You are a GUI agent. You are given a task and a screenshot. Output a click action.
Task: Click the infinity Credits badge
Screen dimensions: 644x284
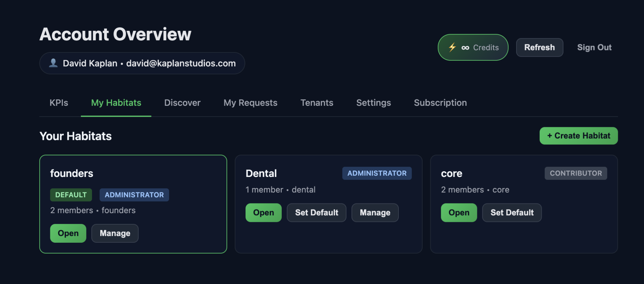point(480,47)
